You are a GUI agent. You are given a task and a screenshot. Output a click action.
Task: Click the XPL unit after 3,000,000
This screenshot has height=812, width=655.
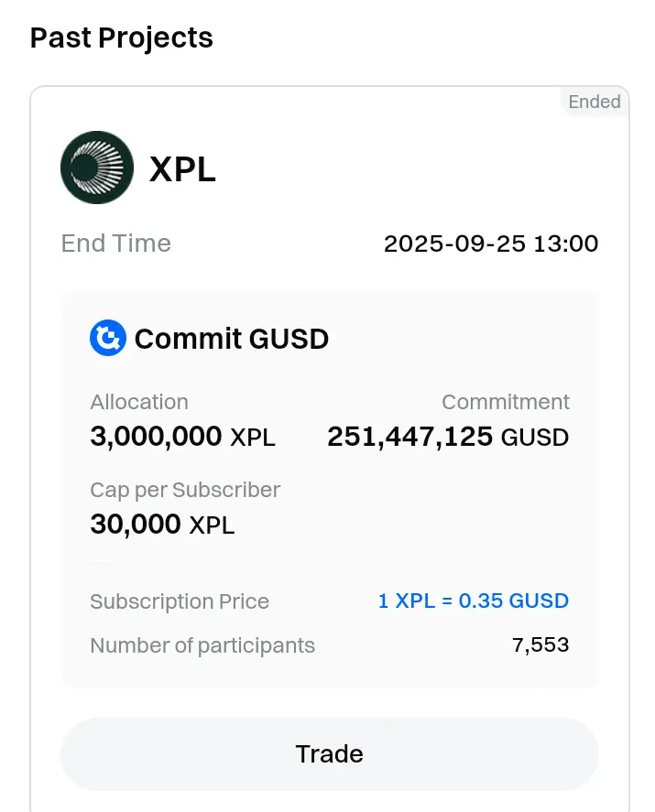tap(253, 438)
